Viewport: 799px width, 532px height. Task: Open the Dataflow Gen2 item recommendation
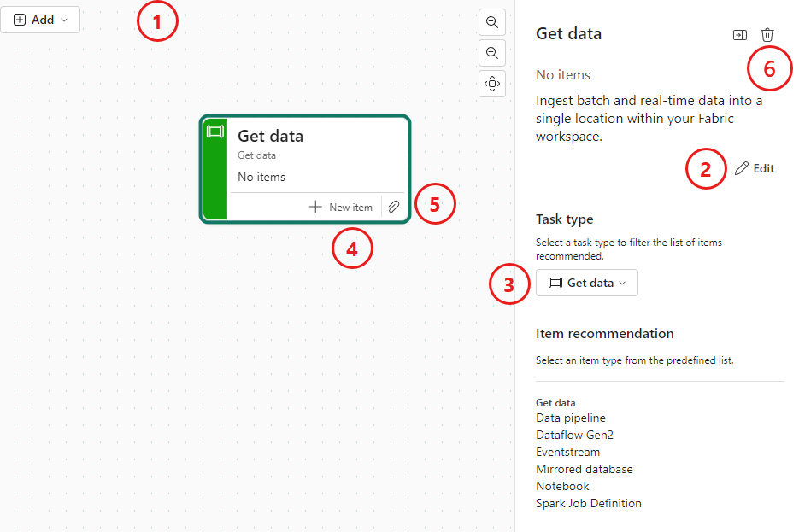click(574, 435)
